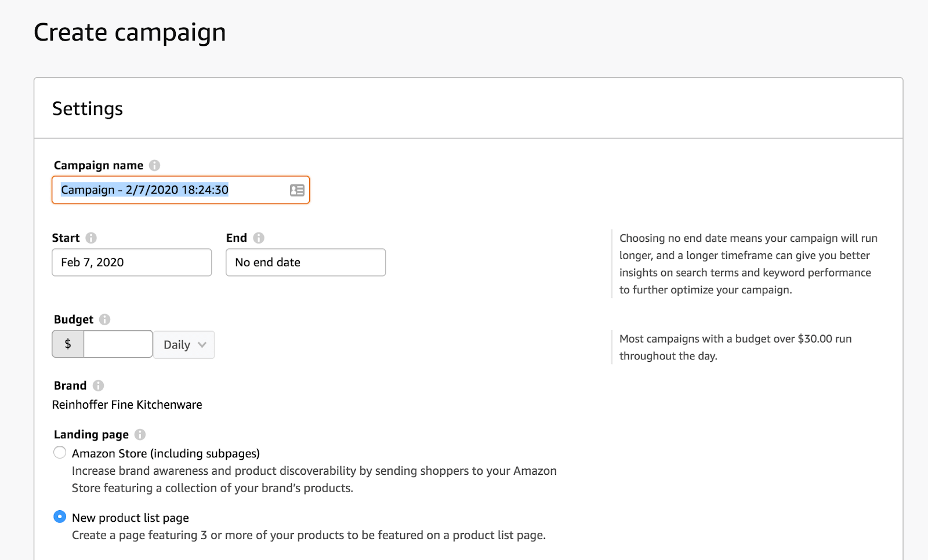This screenshot has height=560, width=928.
Task: Open the Brand info icon
Action: click(x=98, y=386)
